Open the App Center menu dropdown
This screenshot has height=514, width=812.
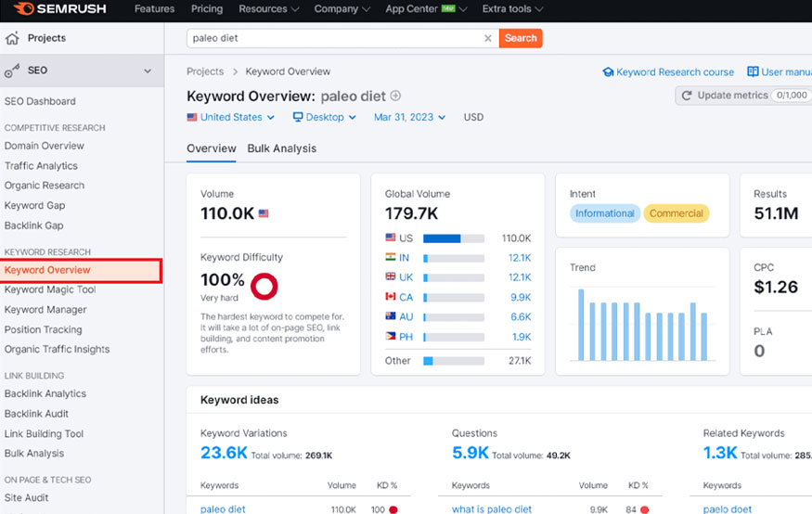pyautogui.click(x=426, y=8)
